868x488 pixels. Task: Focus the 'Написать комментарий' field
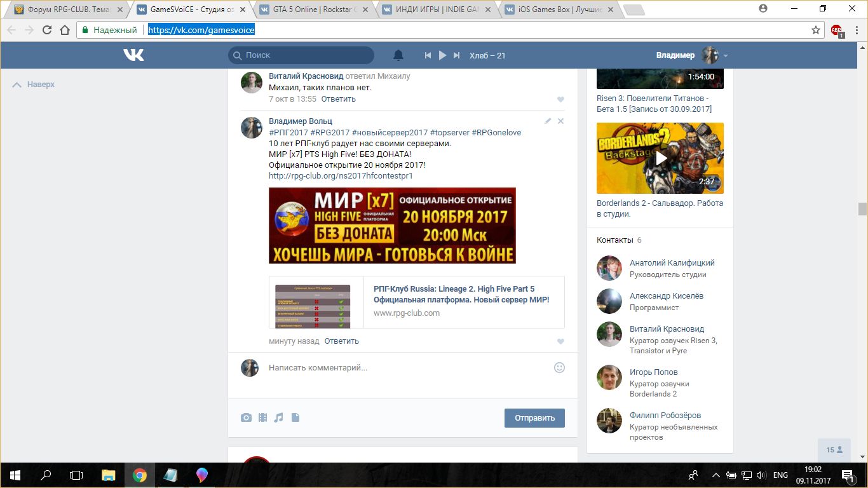(407, 367)
